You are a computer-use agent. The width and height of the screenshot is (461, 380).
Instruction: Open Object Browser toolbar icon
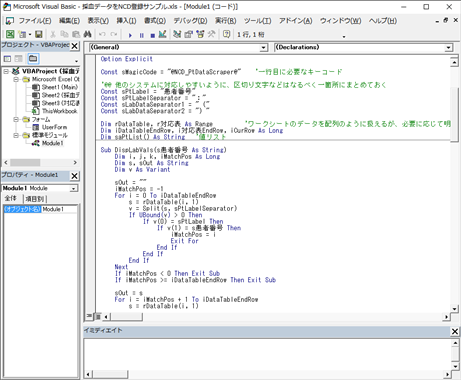[200, 34]
